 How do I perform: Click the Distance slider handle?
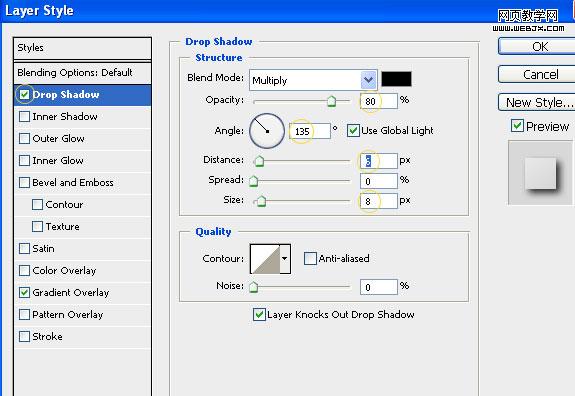click(259, 161)
